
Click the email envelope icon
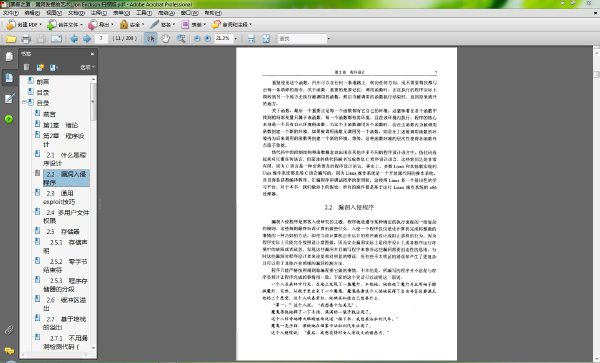tap(56, 39)
